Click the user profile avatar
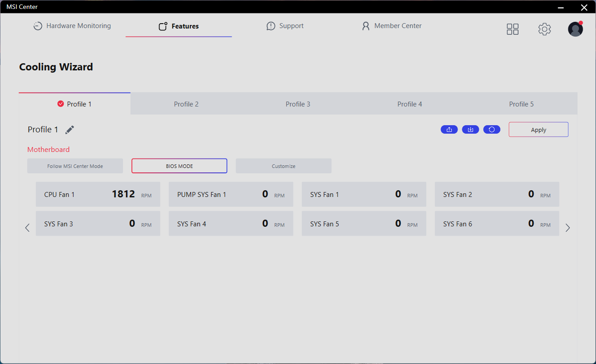The height and width of the screenshot is (364, 596). click(x=576, y=29)
